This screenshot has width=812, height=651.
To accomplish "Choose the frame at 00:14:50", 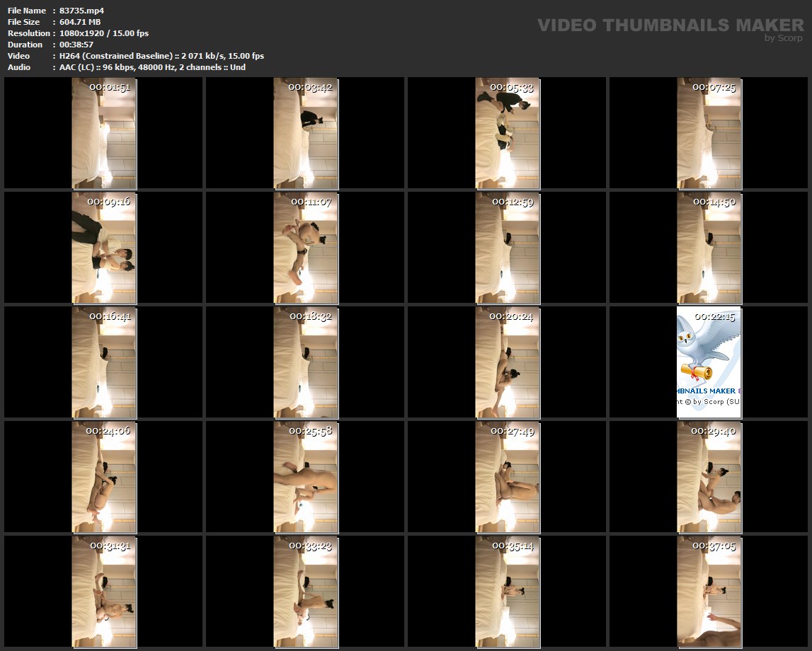I will 709,248.
